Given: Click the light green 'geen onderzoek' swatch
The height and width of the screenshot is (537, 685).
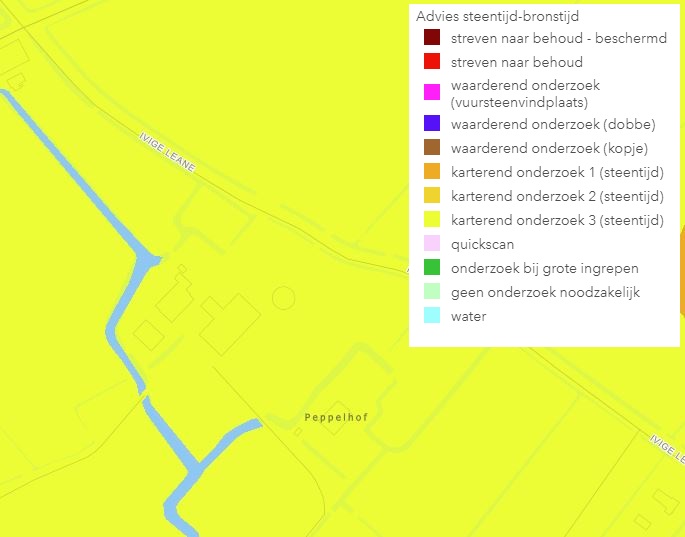Looking at the screenshot, I should (x=432, y=291).
